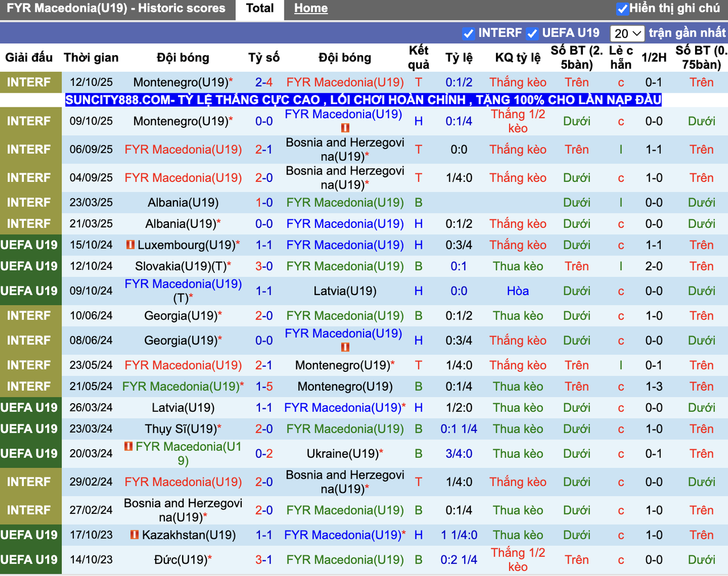The height and width of the screenshot is (576, 728).
Task: Click the odds 1 1/4:0 in the Kazakhstan row
Action: pos(459,535)
